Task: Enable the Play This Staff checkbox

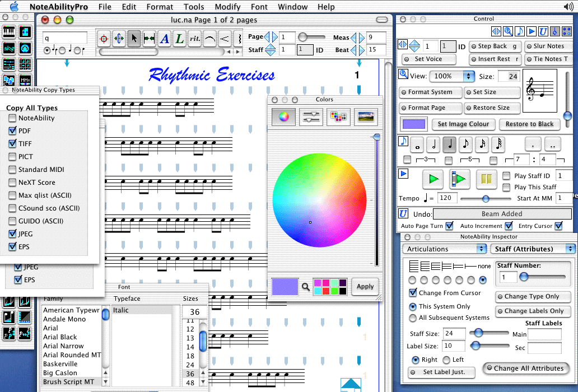Action: pyautogui.click(x=506, y=187)
